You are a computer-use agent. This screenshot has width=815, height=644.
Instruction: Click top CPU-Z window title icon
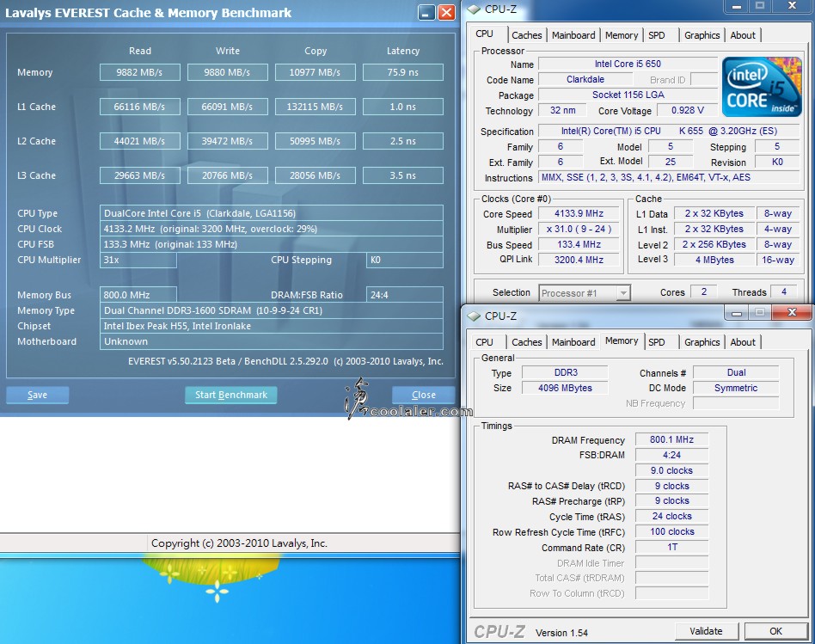point(474,9)
